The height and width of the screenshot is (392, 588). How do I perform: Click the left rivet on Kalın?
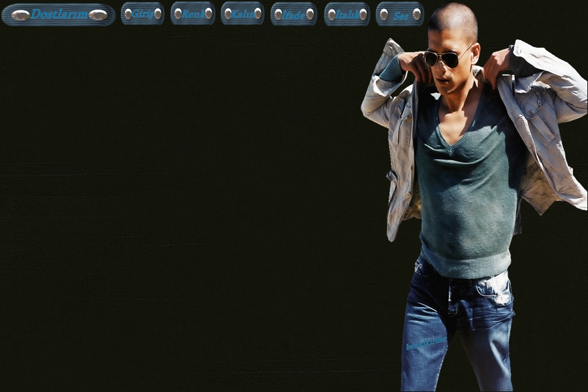(228, 14)
